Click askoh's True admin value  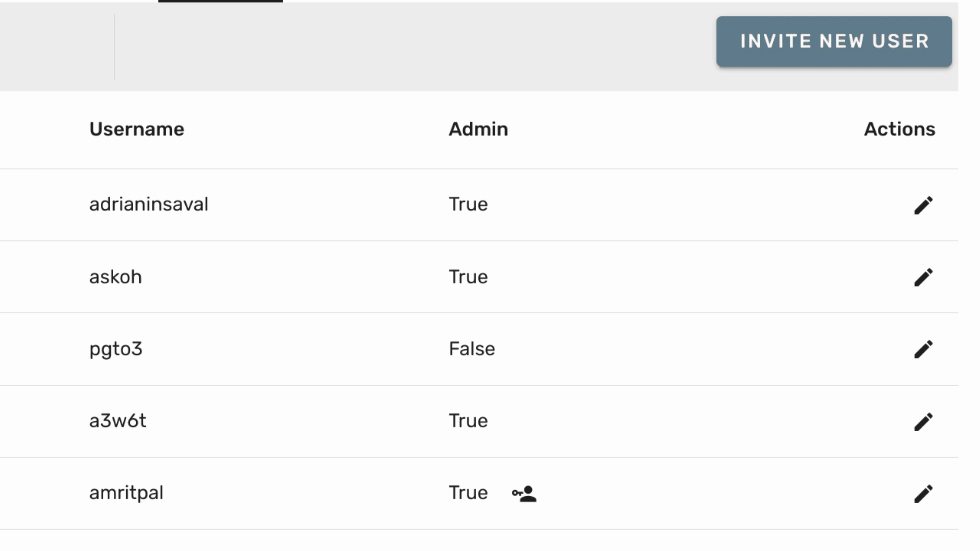click(468, 277)
